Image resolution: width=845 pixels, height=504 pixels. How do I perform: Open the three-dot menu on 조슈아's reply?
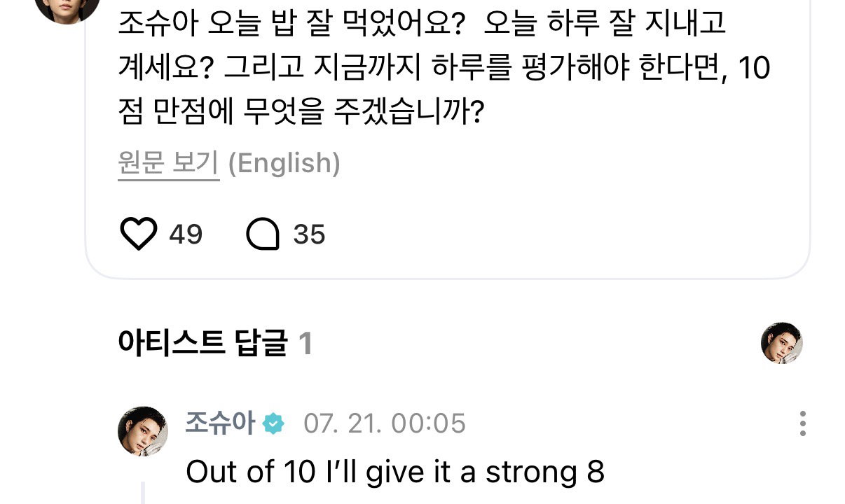point(802,423)
